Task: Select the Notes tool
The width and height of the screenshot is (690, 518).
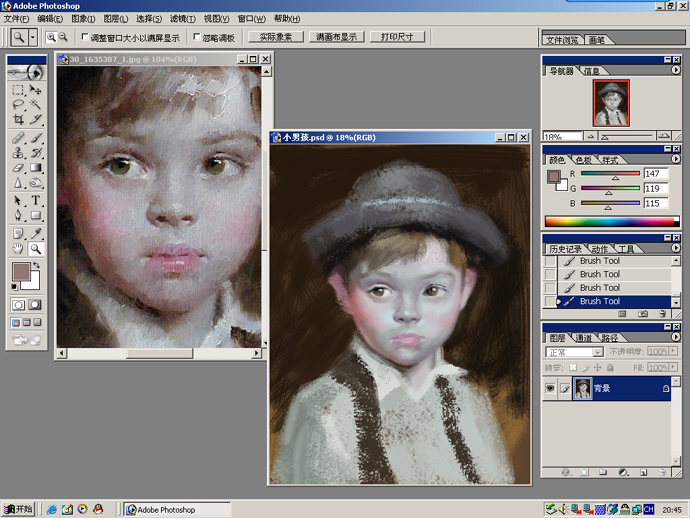Action: [18, 234]
